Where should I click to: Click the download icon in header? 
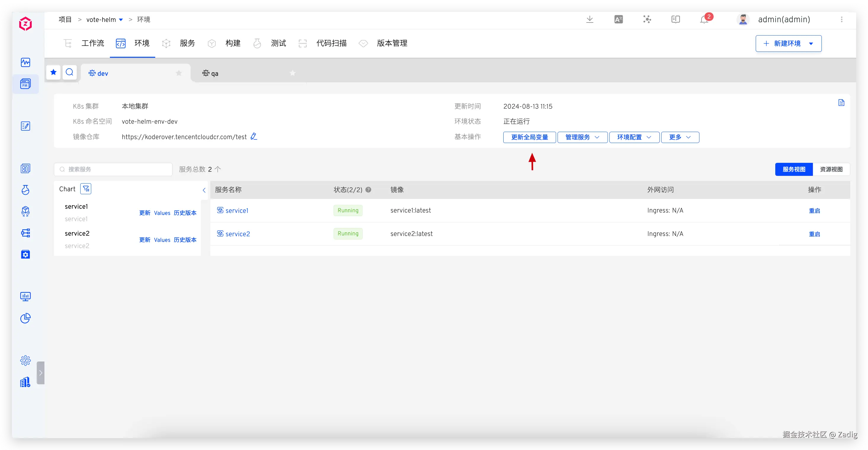(x=590, y=20)
